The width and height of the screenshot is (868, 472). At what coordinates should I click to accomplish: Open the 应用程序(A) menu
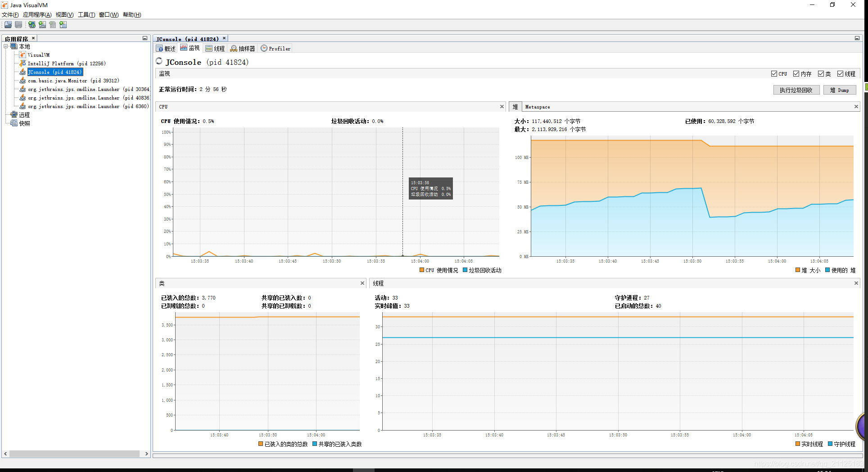(37, 15)
